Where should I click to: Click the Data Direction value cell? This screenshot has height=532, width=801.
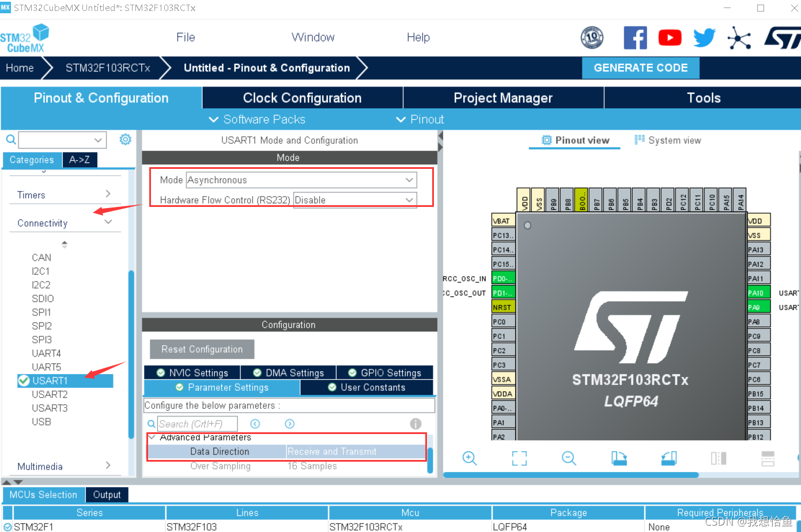[356, 451]
